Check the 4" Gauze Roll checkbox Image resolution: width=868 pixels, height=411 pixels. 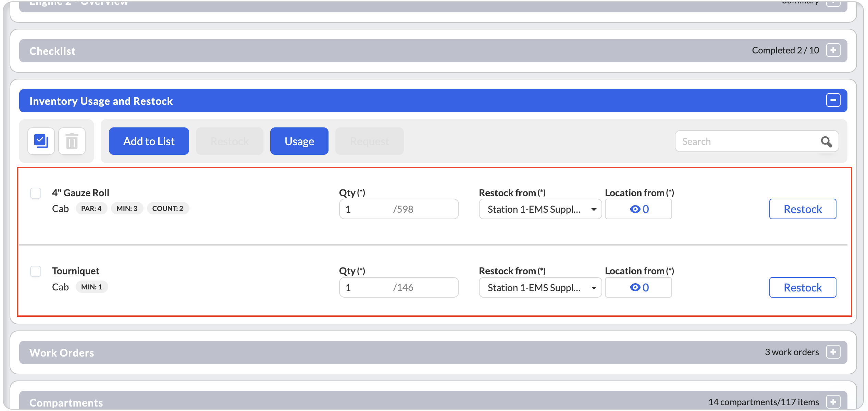[x=36, y=193]
